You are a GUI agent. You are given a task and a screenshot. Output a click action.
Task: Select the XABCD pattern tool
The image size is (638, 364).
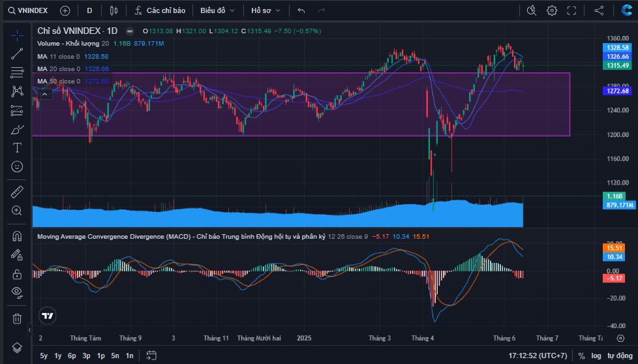coord(17,91)
